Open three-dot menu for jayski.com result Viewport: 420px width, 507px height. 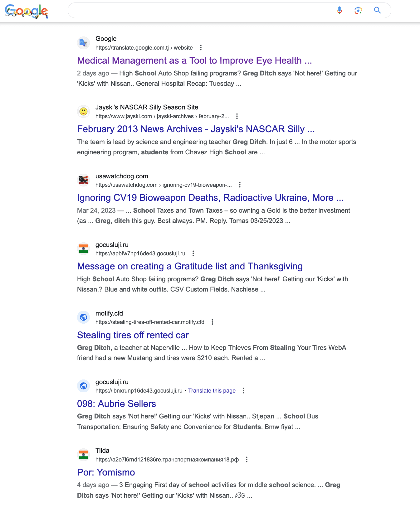(x=237, y=116)
